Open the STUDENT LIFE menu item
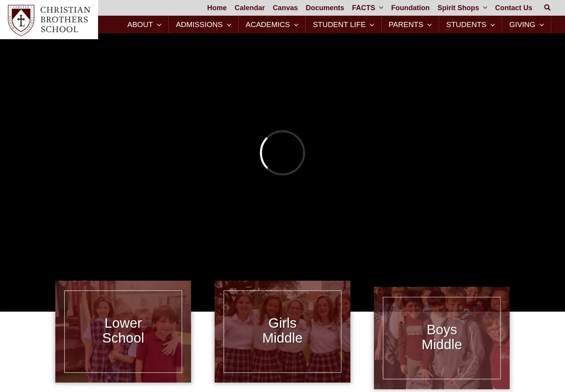 pyautogui.click(x=339, y=25)
